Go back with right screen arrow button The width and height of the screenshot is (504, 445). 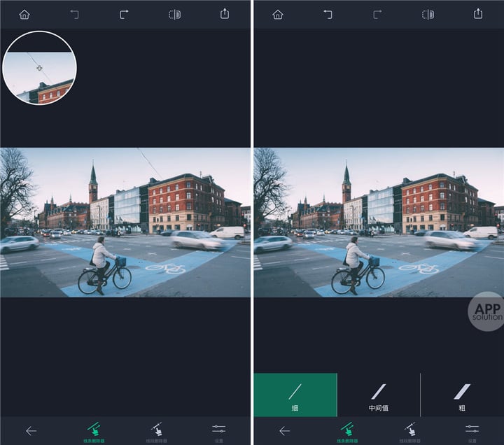point(284,431)
